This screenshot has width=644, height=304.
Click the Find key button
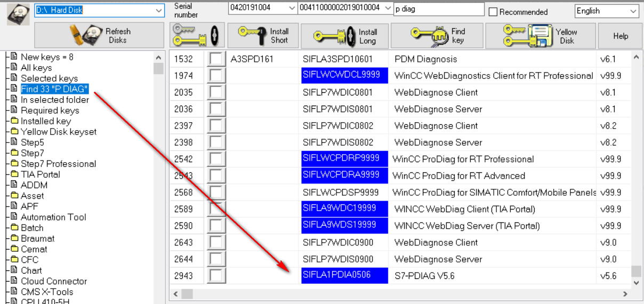tap(437, 36)
